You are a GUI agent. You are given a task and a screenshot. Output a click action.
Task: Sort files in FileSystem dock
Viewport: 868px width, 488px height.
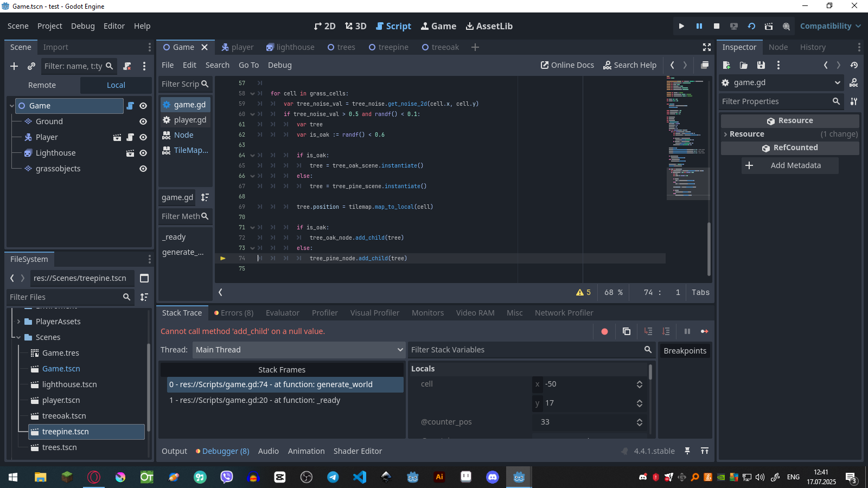tap(144, 297)
